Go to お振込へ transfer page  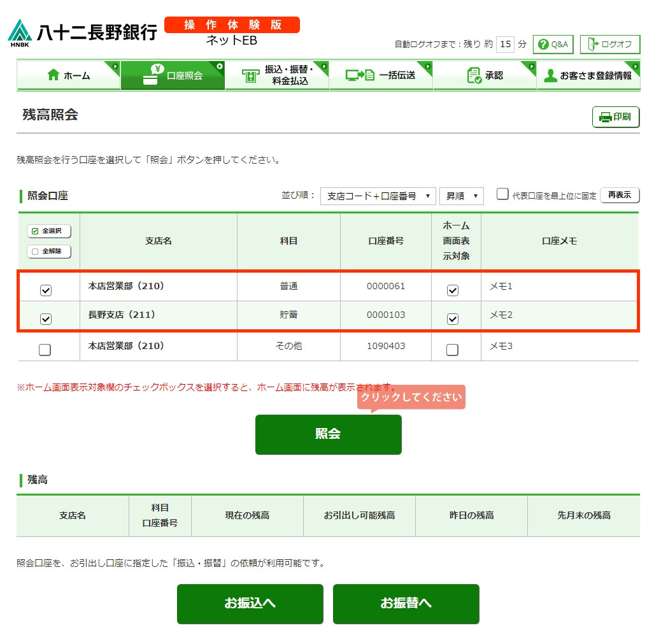[x=250, y=603]
